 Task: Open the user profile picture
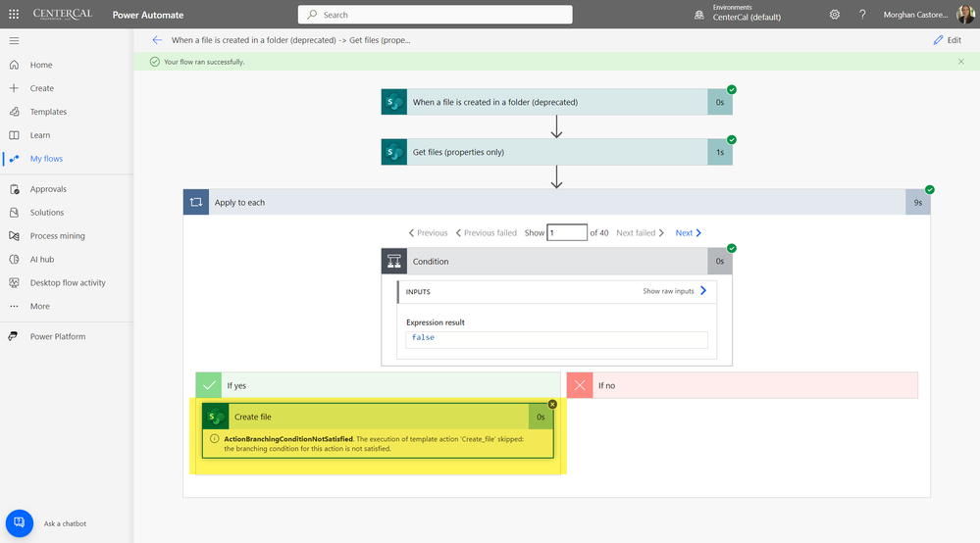[x=965, y=14]
